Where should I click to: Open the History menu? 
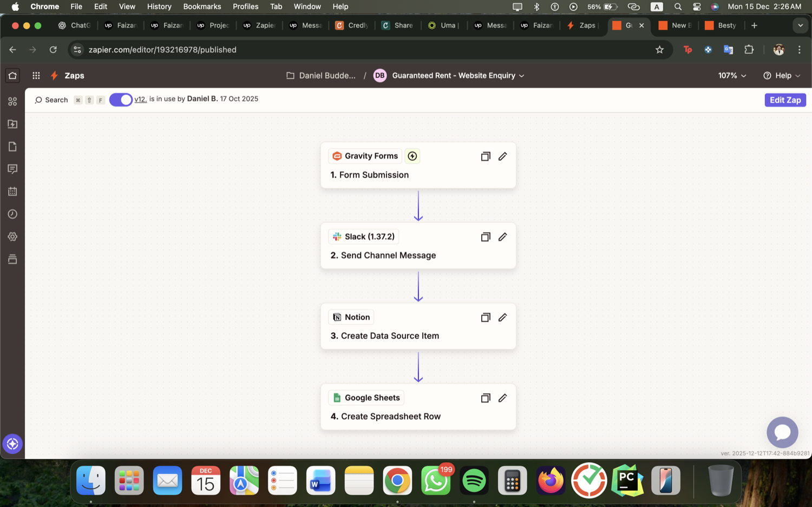(159, 6)
